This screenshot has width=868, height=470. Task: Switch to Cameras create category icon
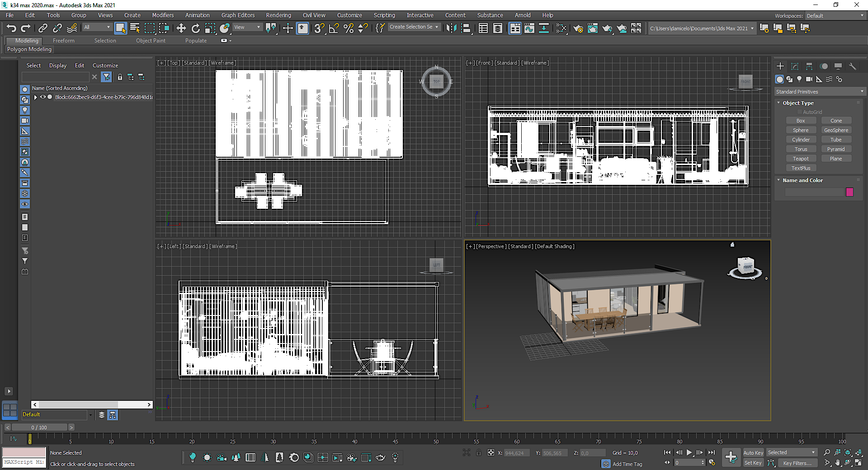click(809, 79)
